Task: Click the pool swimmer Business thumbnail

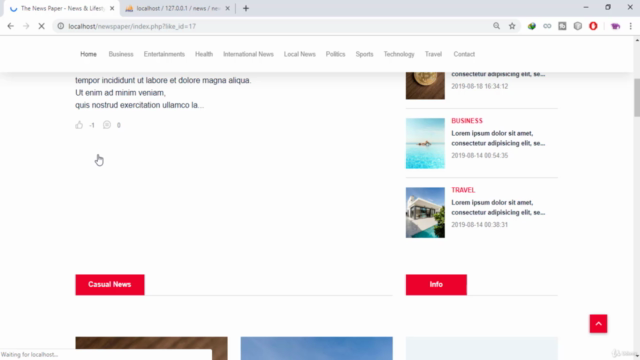Action: pos(425,143)
